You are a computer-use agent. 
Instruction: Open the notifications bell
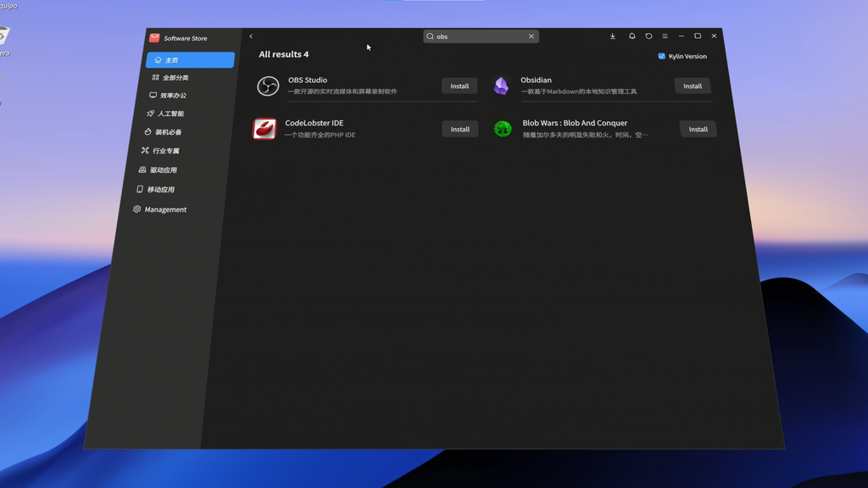pos(632,36)
